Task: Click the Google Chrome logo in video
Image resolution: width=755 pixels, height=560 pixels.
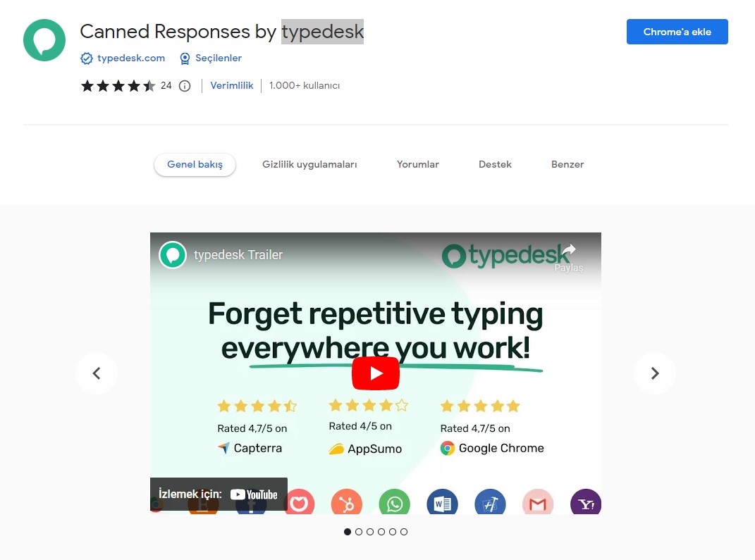Action: coord(492,449)
